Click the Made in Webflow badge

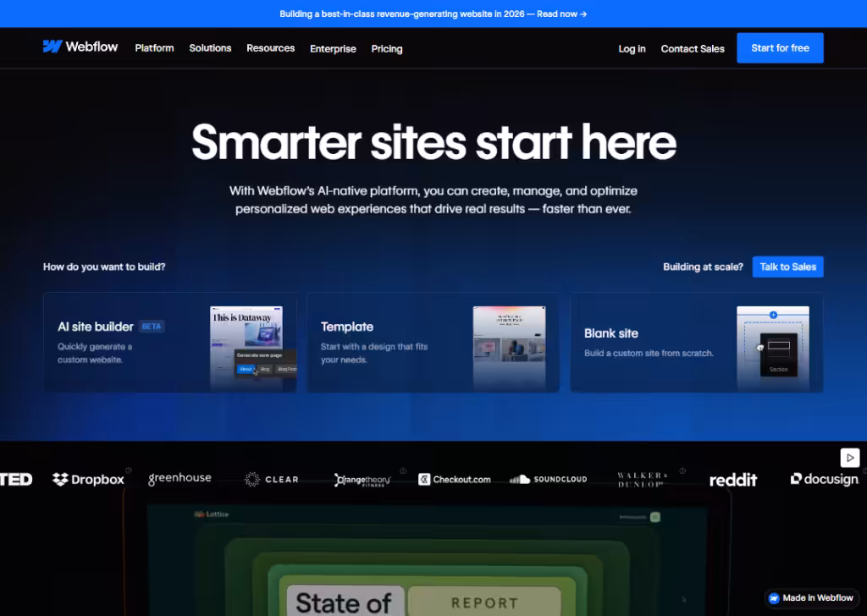click(x=810, y=597)
